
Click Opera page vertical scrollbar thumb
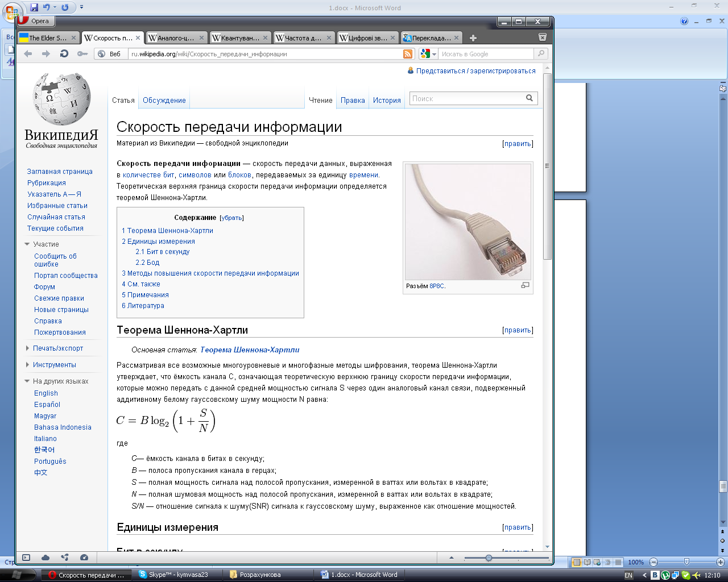(547, 166)
